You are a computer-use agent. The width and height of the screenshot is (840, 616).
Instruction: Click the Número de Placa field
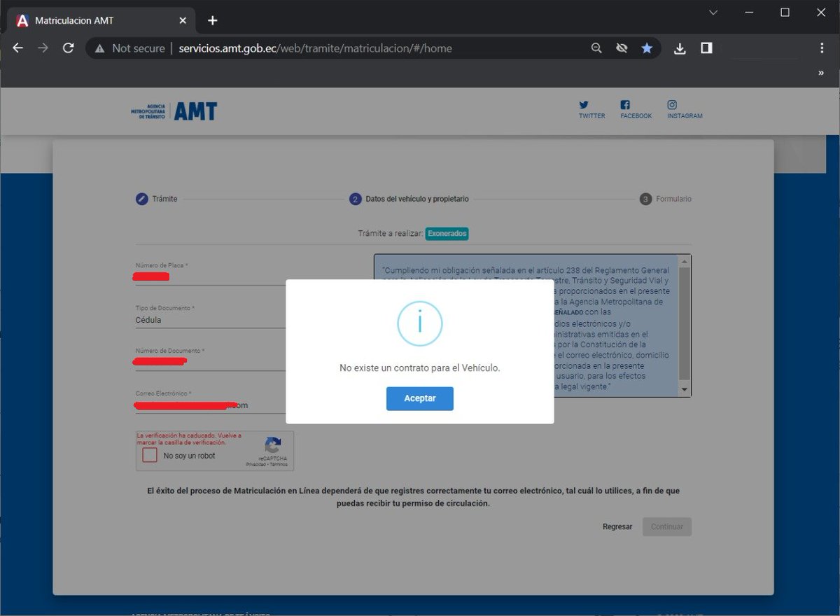211,277
